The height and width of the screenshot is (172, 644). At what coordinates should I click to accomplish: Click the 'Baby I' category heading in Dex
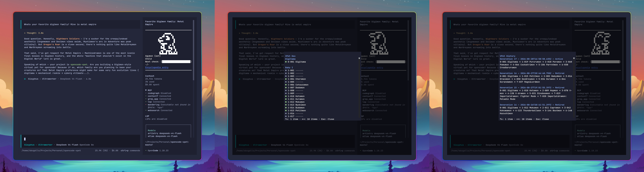pyautogui.click(x=289, y=68)
